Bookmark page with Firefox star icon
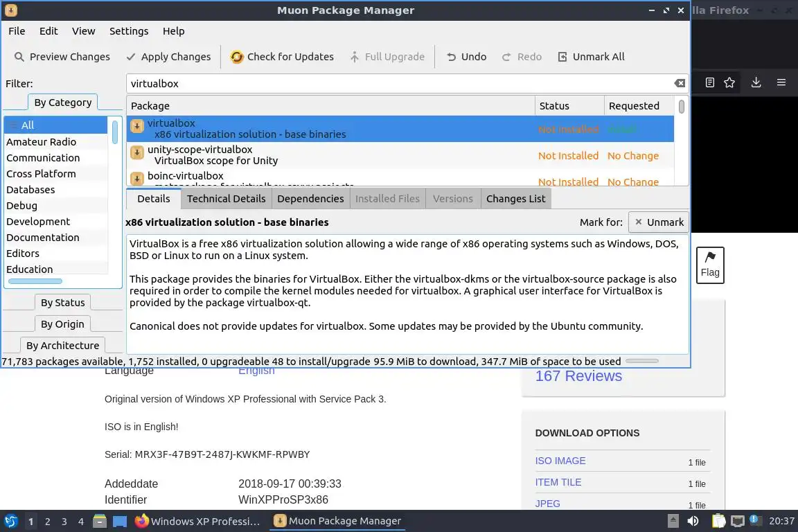This screenshot has height=532, width=798. click(729, 82)
